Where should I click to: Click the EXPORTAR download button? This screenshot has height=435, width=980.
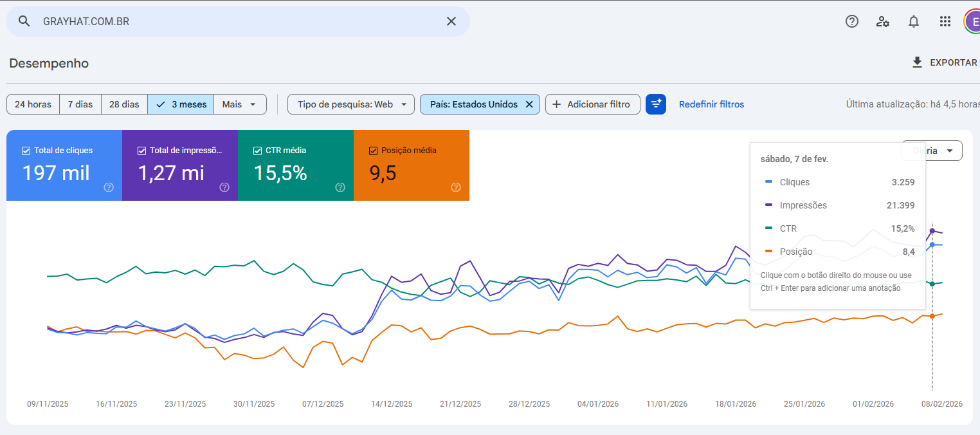click(x=945, y=62)
